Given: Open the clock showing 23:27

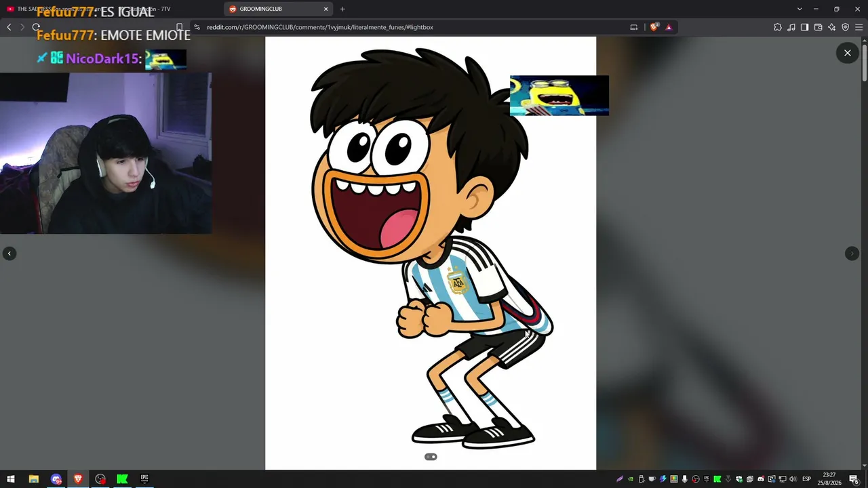Looking at the screenshot, I should [829, 479].
